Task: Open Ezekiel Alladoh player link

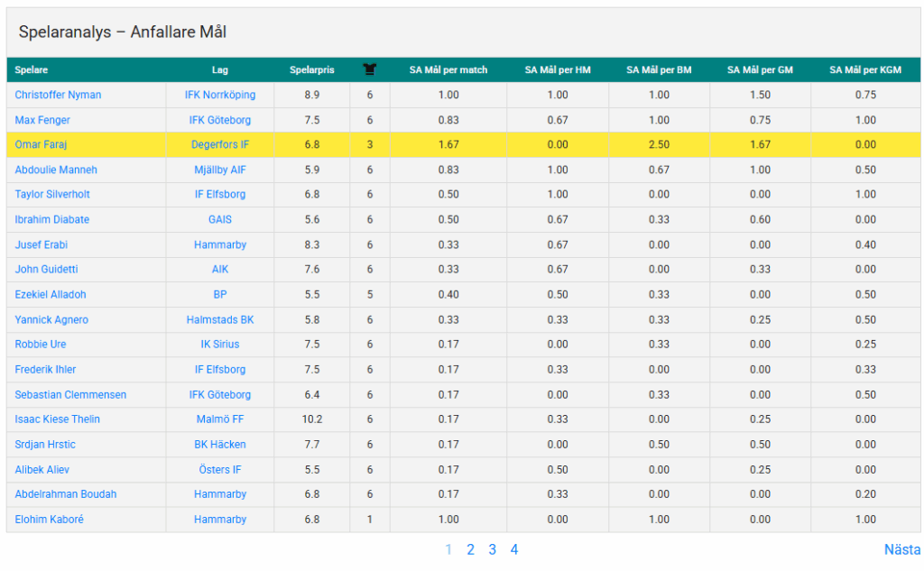Action: [51, 295]
